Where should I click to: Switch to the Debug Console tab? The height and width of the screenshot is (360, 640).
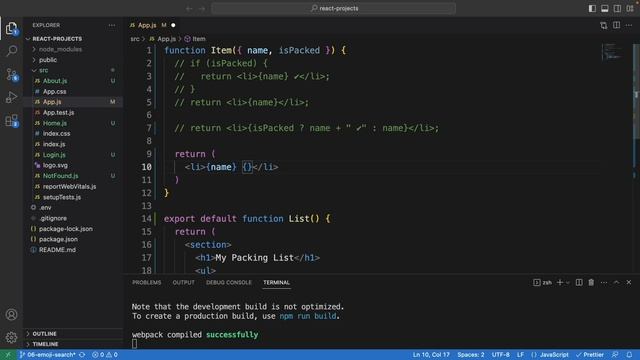point(229,282)
